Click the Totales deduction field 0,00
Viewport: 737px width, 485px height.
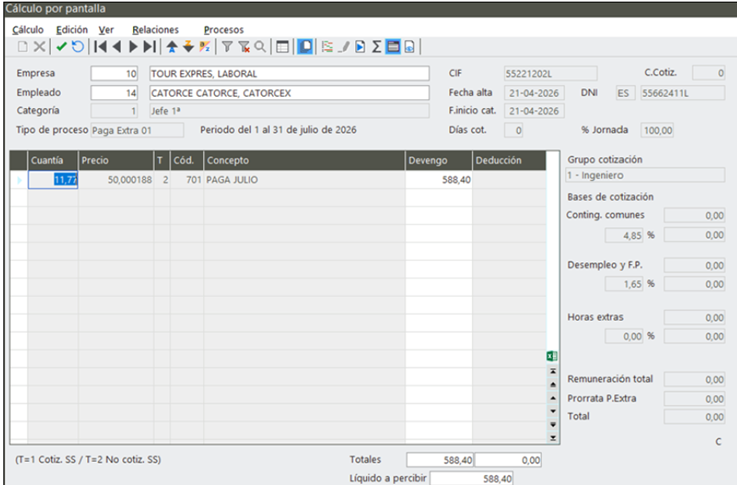508,460
